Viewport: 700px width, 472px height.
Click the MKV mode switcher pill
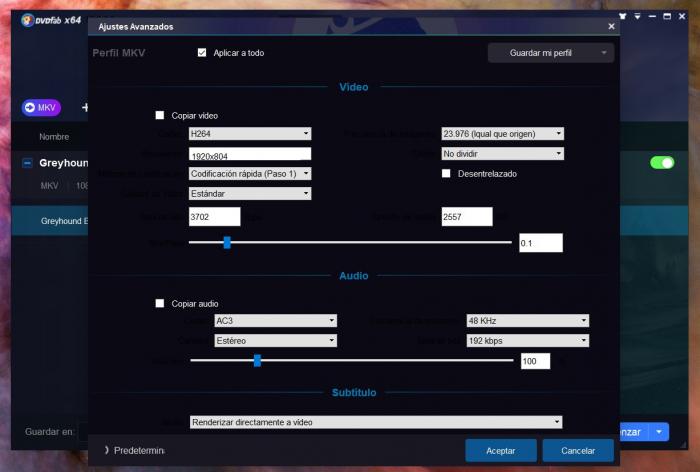(x=41, y=108)
